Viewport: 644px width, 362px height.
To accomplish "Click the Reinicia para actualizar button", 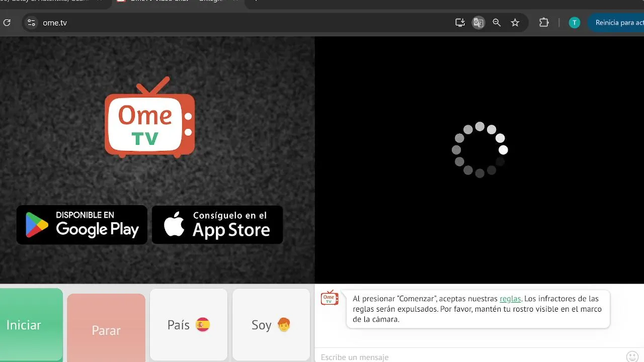I will tap(617, 23).
